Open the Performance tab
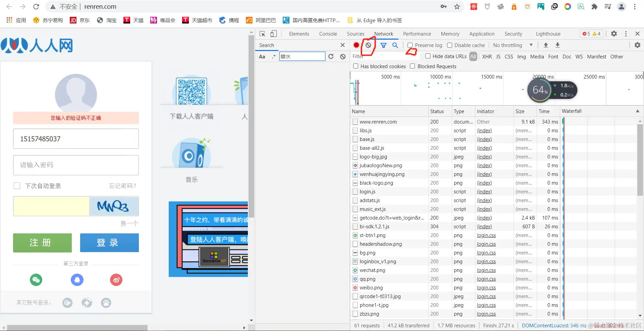The image size is (644, 331). [417, 34]
